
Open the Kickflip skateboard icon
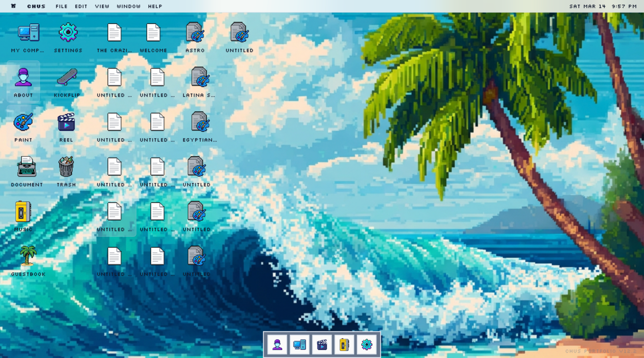tap(67, 78)
